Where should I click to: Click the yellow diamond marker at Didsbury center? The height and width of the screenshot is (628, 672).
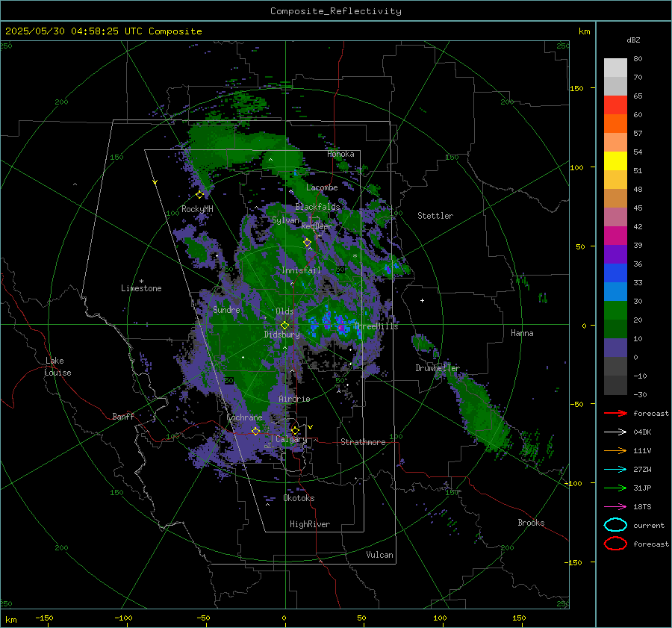click(x=284, y=326)
